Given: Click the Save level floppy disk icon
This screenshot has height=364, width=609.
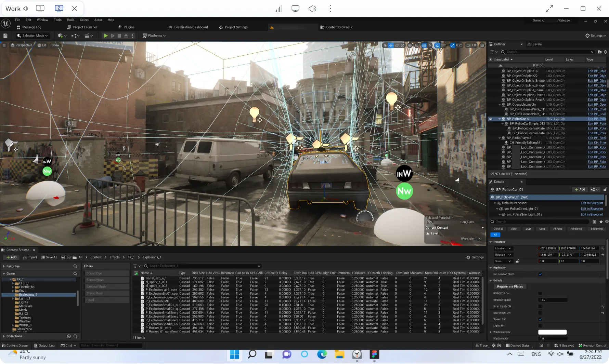Looking at the screenshot, I should tap(5, 36).
